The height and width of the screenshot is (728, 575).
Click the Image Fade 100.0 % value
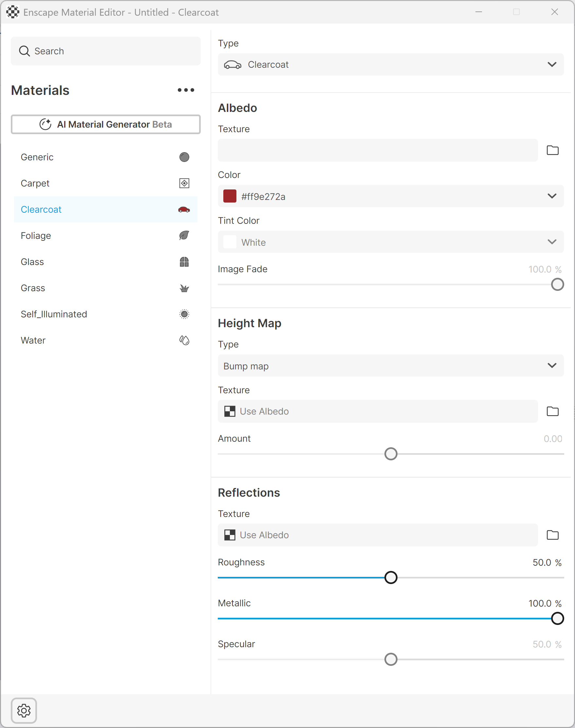tap(545, 270)
